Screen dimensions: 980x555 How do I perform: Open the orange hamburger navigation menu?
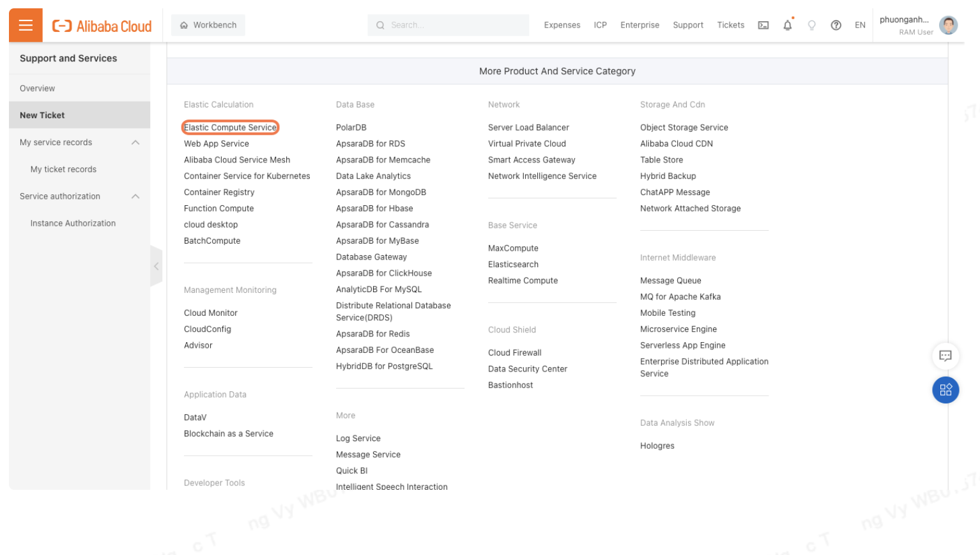[x=26, y=25]
